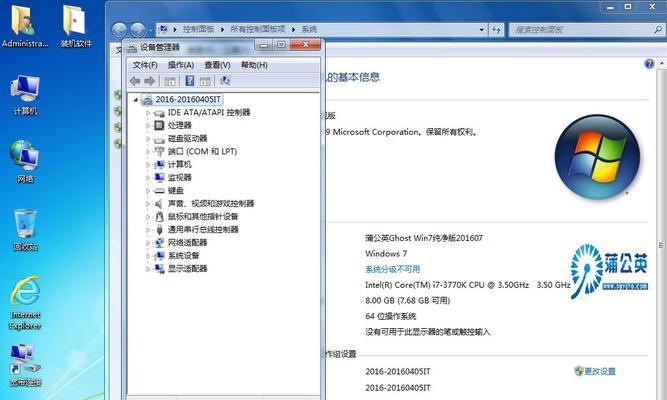Click the 控制面板 breadcrumb
Viewport: 667px width, 400px height.
[x=198, y=29]
